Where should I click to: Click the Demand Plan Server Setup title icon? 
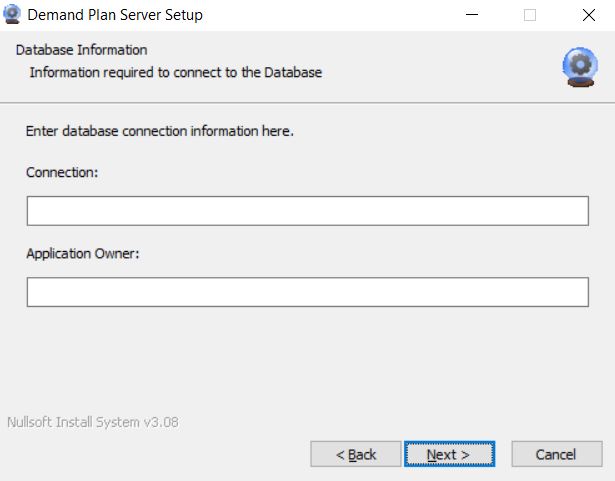[x=13, y=15]
